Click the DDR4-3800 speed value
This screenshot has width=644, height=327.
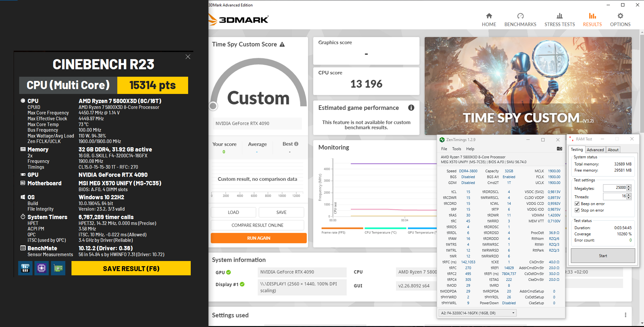coord(468,171)
